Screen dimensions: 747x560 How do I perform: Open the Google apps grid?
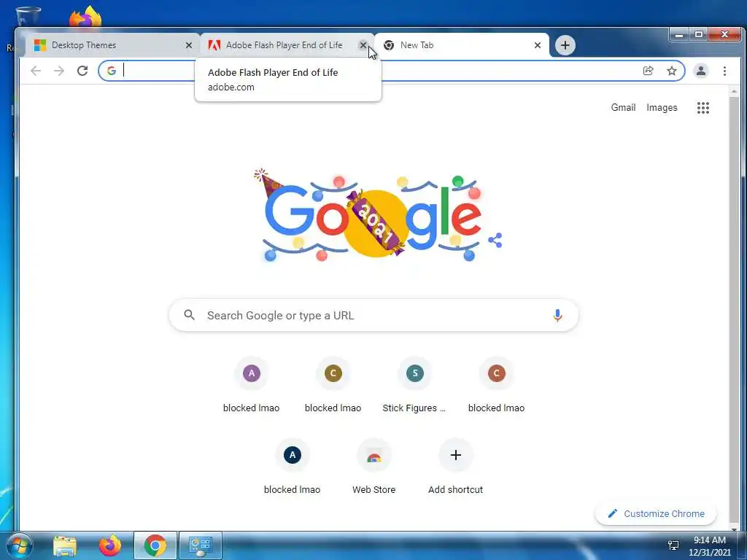(x=703, y=108)
